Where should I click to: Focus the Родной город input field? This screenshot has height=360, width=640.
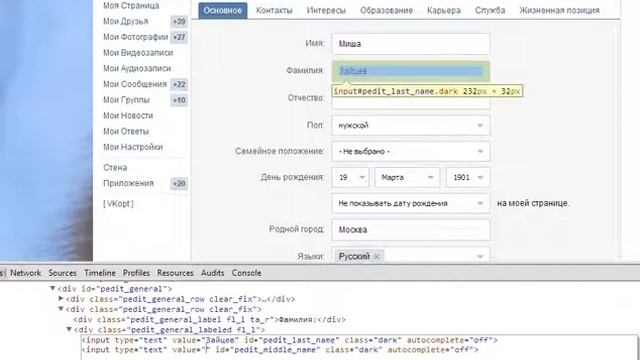411,230
